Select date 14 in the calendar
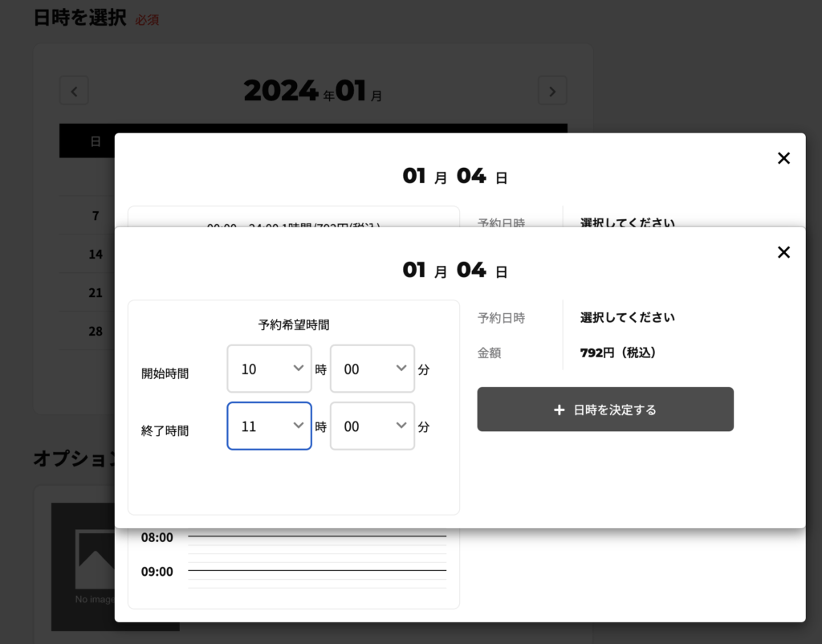The image size is (822, 644). [96, 254]
